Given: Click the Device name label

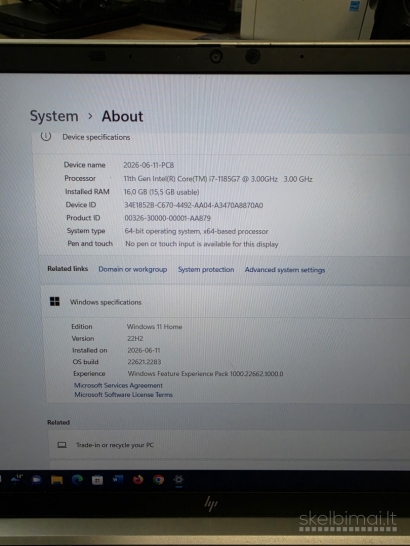Looking at the screenshot, I should pyautogui.click(x=84, y=165).
